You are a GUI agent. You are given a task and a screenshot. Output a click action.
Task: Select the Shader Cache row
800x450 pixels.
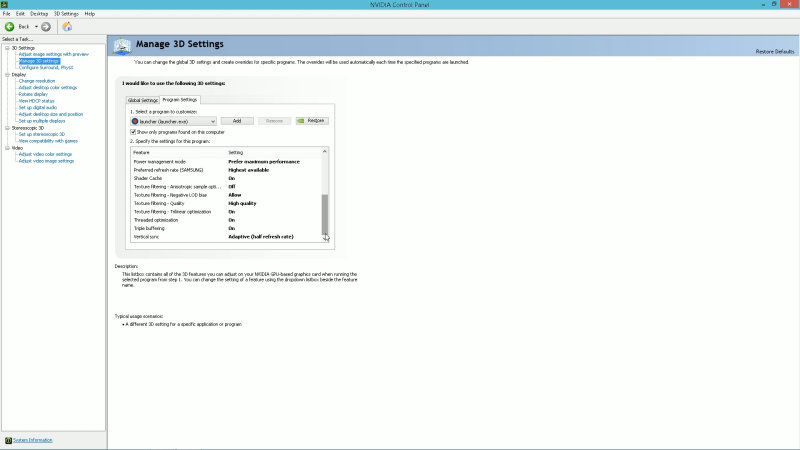coord(226,179)
